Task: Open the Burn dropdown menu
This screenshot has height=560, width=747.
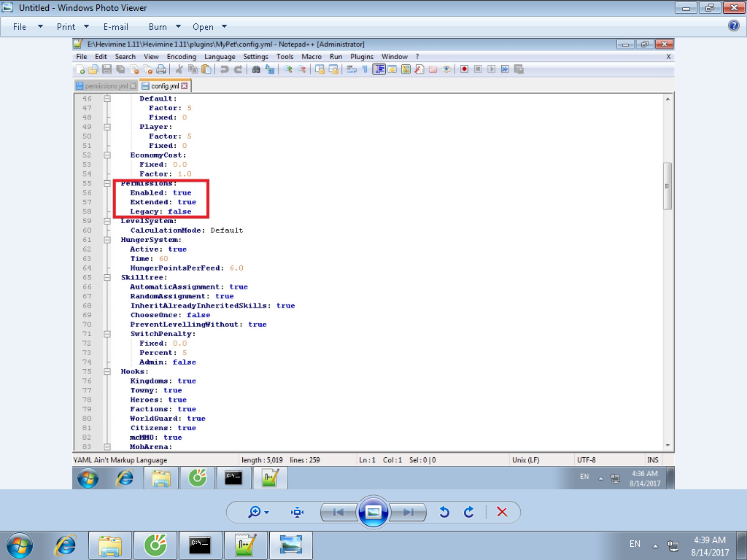Action: click(x=164, y=27)
